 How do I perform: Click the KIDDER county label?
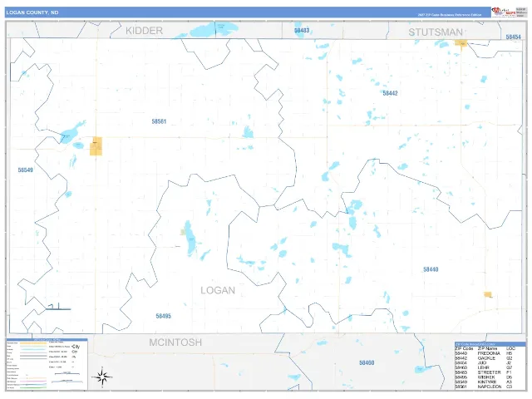pyautogui.click(x=144, y=31)
